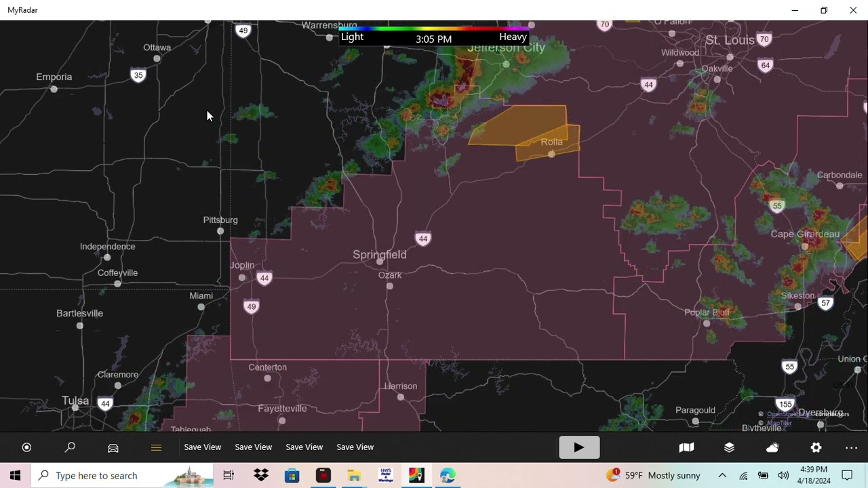Click the Joplin city label
Viewport: 868px width, 488px height.
[242, 265]
